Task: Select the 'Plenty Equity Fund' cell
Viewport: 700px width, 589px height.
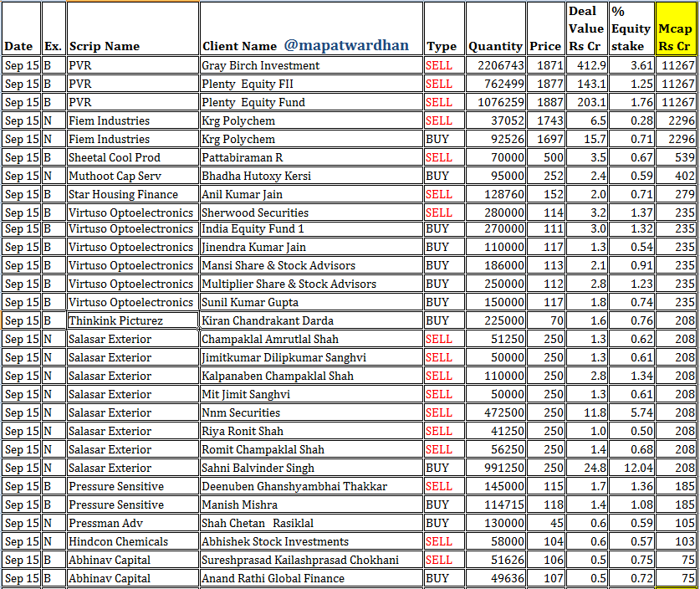Action: (312, 102)
